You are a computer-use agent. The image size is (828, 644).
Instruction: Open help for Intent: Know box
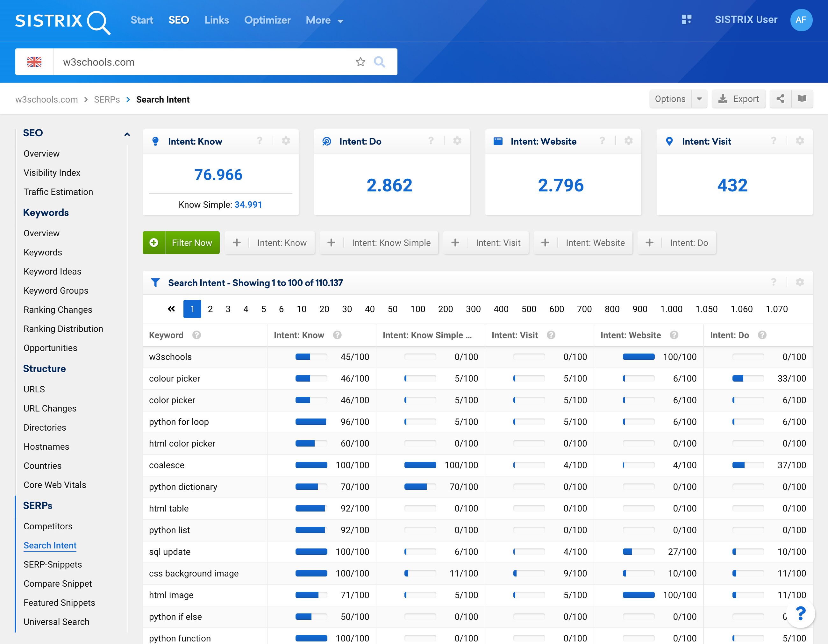[260, 141]
